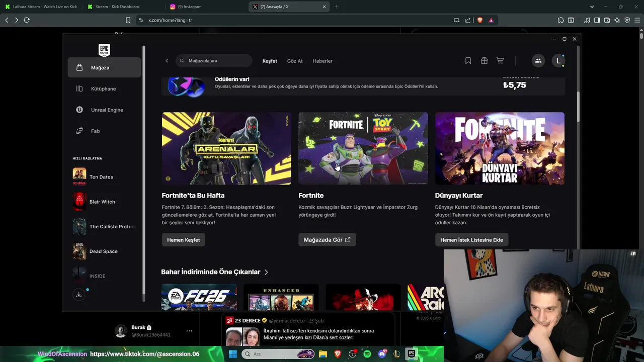Open browser tab search dropdown arrow
This screenshot has height=362, width=644.
[x=592, y=7]
